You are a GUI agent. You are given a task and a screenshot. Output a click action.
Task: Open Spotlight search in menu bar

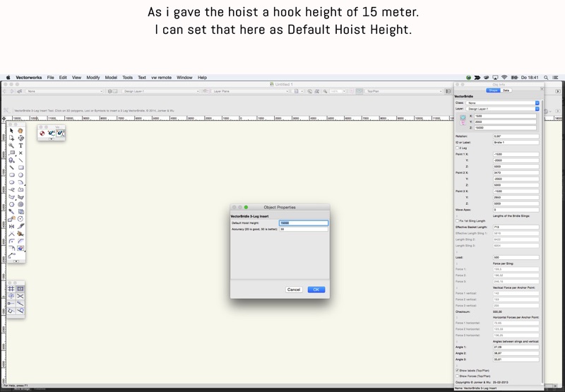point(546,78)
